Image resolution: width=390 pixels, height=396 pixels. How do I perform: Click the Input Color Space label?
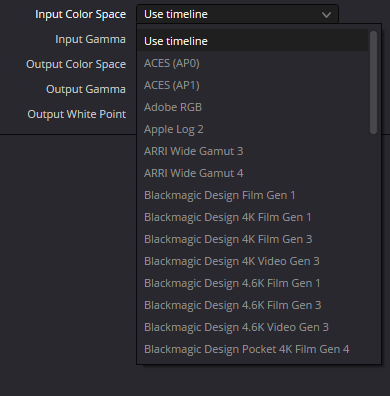(x=81, y=14)
